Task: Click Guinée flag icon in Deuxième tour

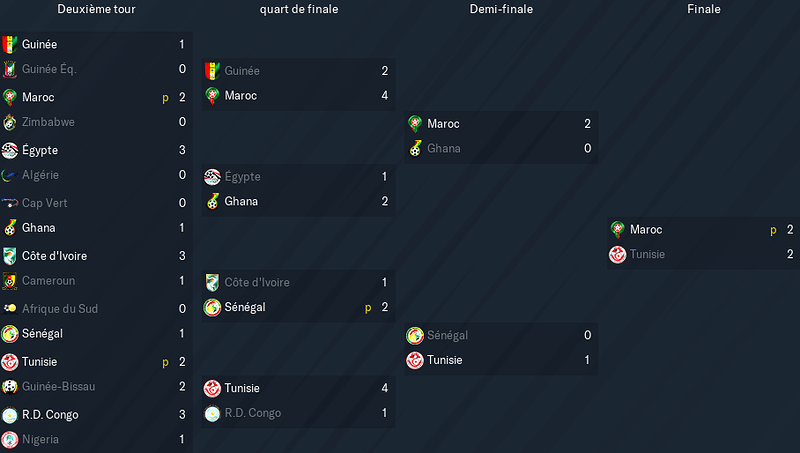Action: (x=10, y=44)
